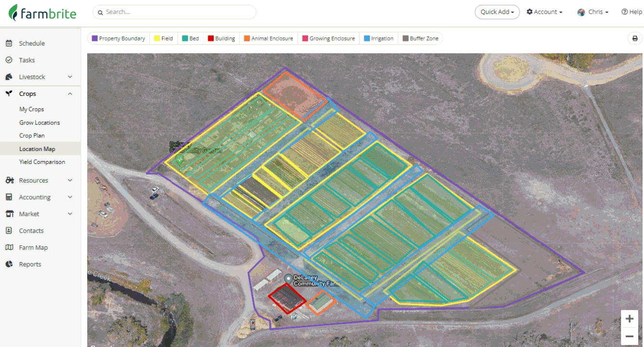Click the Farmbrite logo
The image size is (644, 347).
42,13
